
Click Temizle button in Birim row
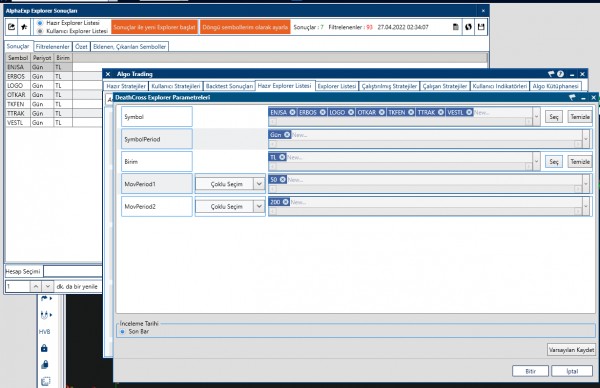click(x=580, y=161)
